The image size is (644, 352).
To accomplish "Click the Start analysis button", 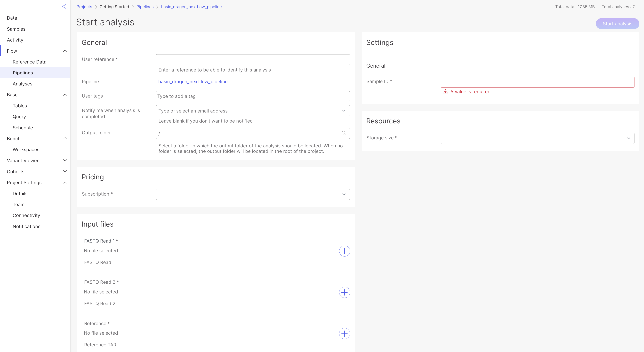I will (617, 24).
